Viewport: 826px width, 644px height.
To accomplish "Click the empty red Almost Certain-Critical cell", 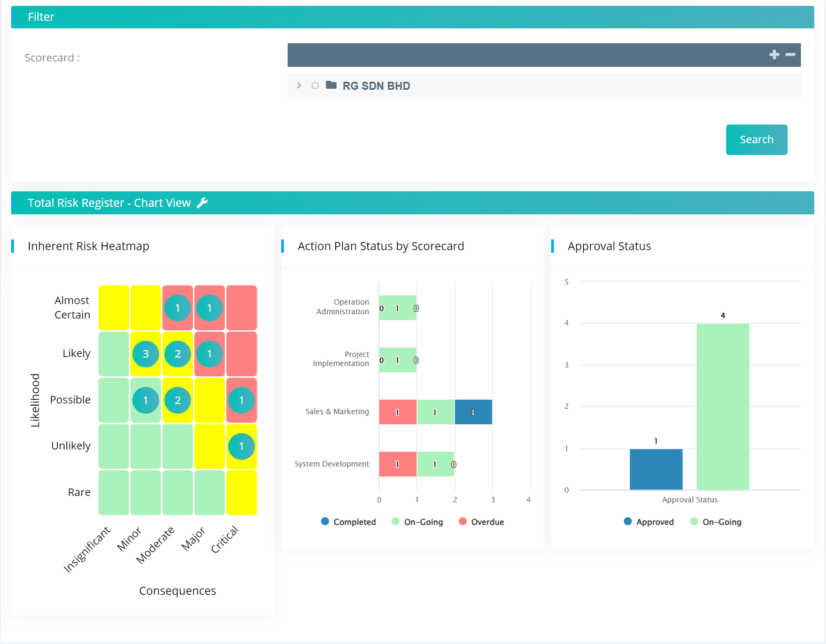I will tap(241, 308).
